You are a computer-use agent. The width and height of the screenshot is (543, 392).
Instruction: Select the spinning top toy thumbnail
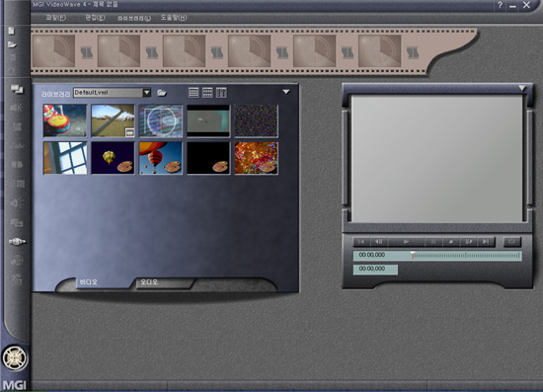click(65, 120)
